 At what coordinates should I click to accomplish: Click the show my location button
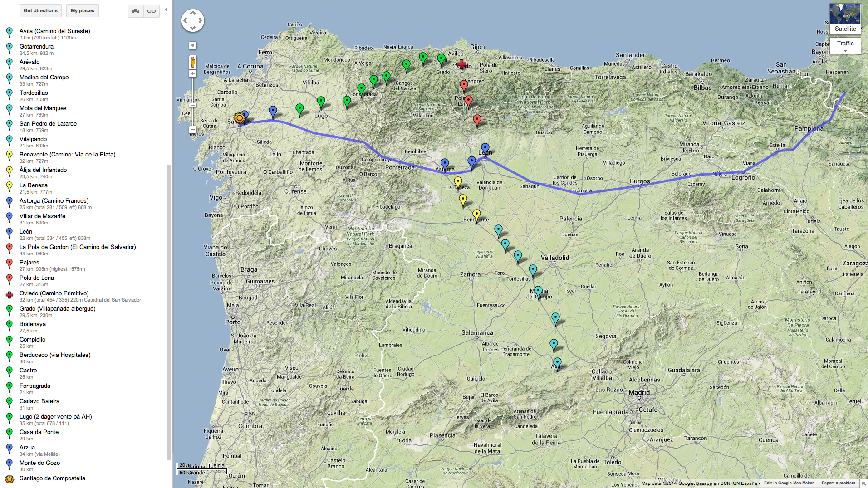(193, 45)
